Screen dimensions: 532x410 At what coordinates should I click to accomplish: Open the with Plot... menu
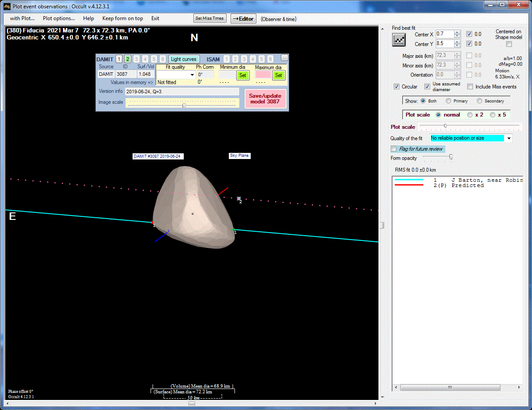(22, 18)
